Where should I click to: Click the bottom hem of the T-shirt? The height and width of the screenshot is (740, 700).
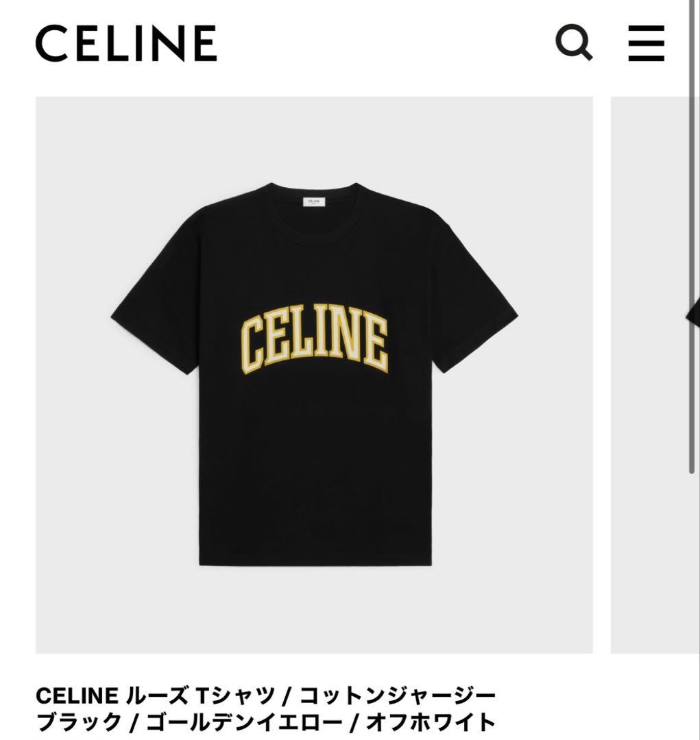(x=315, y=560)
